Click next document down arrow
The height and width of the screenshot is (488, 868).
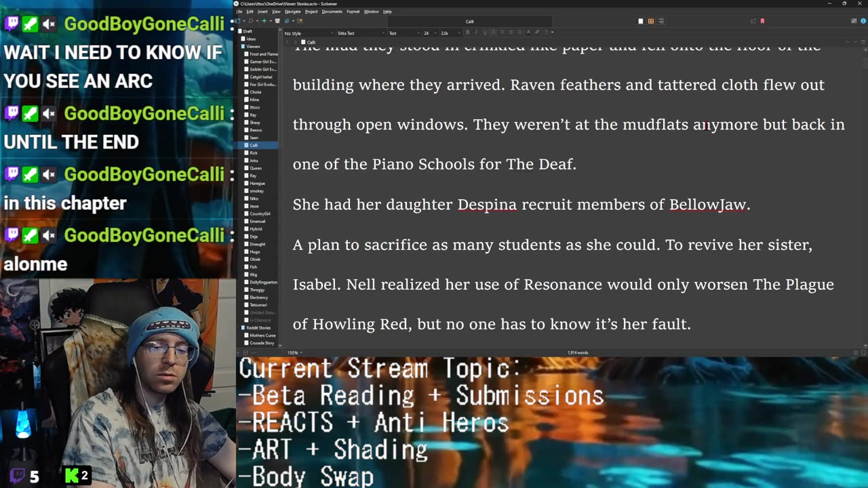pos(856,42)
